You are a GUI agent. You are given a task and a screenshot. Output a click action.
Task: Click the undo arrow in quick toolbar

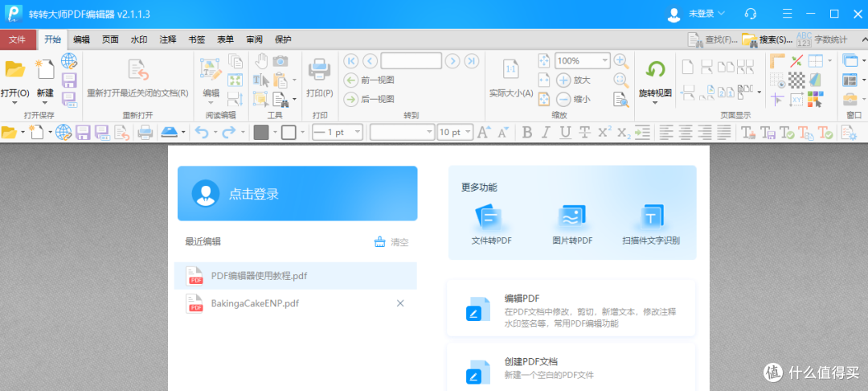[x=202, y=133]
